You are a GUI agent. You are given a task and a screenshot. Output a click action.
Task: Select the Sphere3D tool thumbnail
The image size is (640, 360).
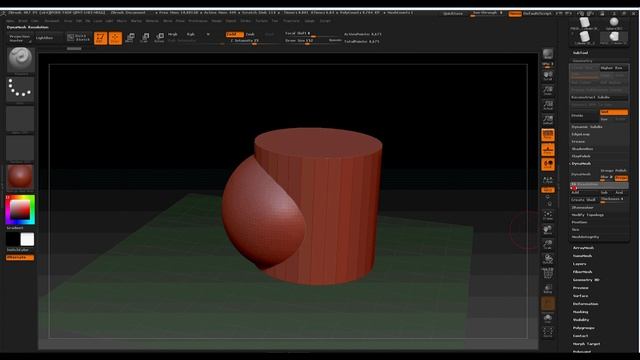pyautogui.click(x=614, y=23)
